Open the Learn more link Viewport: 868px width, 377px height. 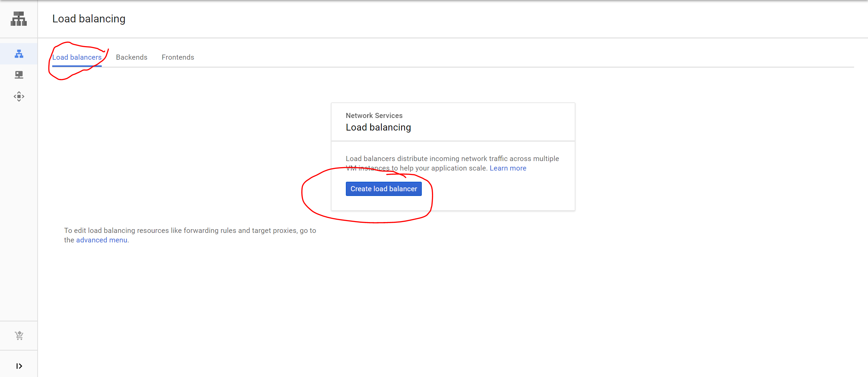(508, 168)
